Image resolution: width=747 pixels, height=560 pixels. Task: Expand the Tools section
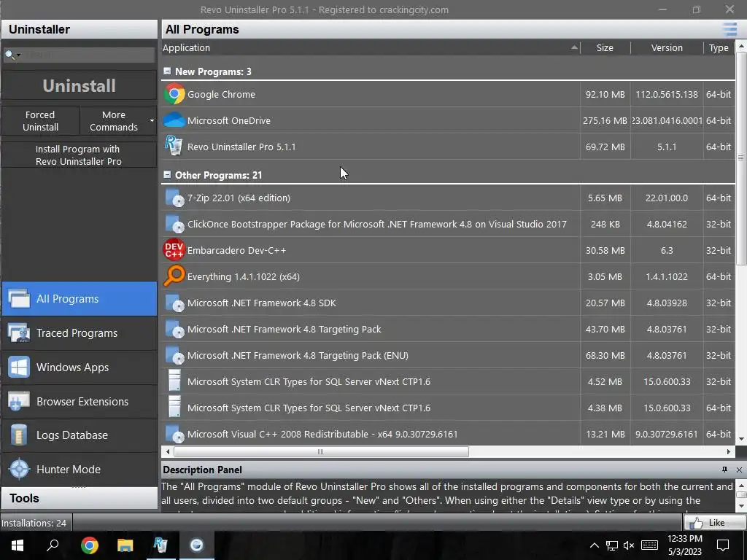coord(79,498)
